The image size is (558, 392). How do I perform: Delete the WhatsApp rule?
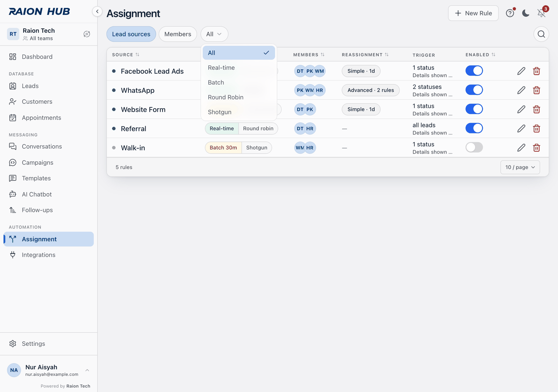coord(536,90)
